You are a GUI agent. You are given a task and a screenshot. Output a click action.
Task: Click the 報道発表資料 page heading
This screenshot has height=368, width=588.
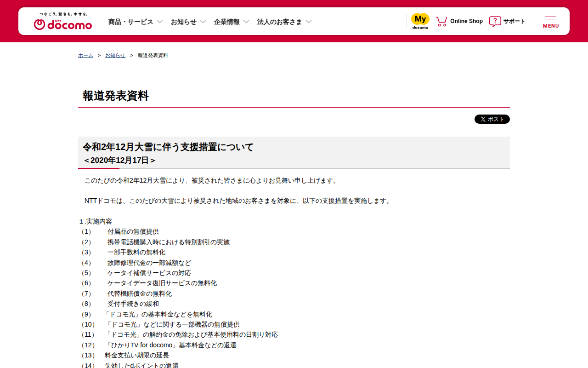[116, 96]
